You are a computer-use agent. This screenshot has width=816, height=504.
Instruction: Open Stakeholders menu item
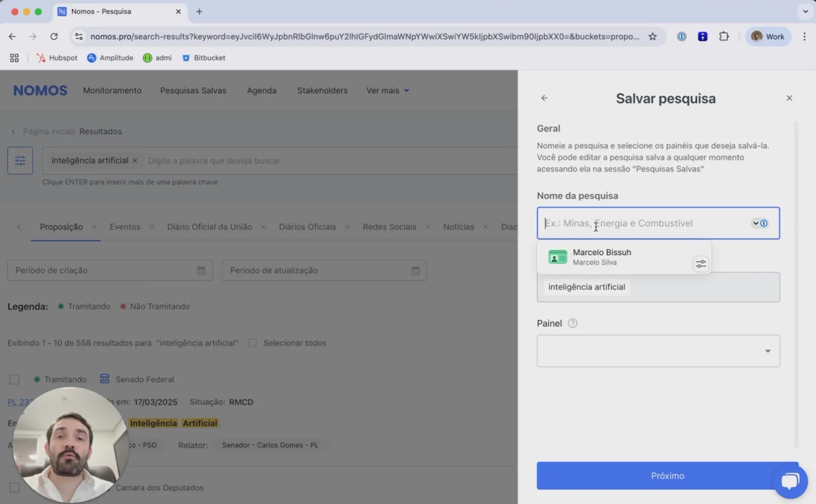[x=322, y=90]
